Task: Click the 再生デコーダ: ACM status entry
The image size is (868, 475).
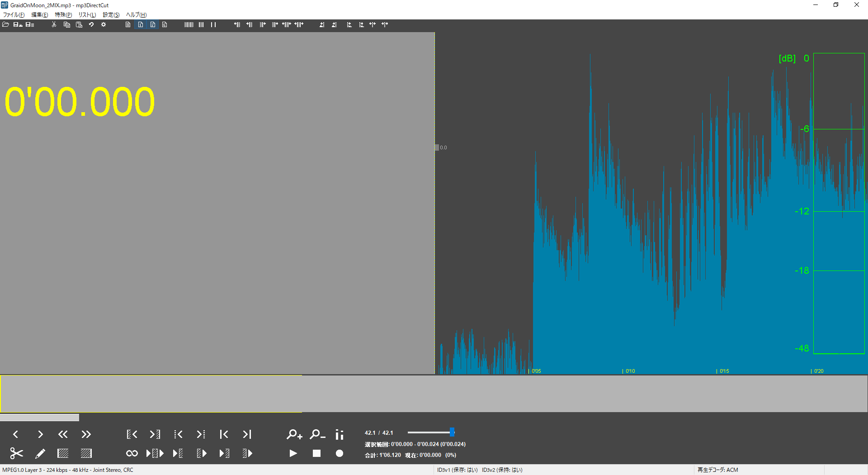Action: coord(717,470)
